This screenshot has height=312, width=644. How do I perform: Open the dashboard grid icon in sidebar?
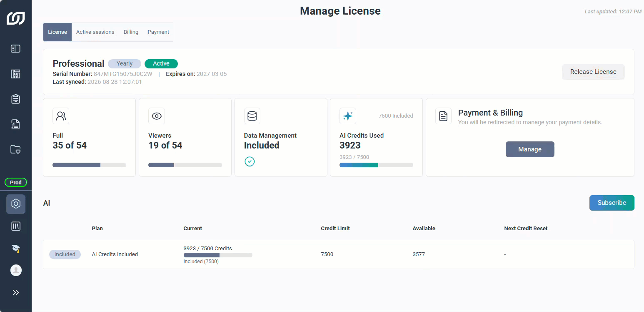(16, 74)
